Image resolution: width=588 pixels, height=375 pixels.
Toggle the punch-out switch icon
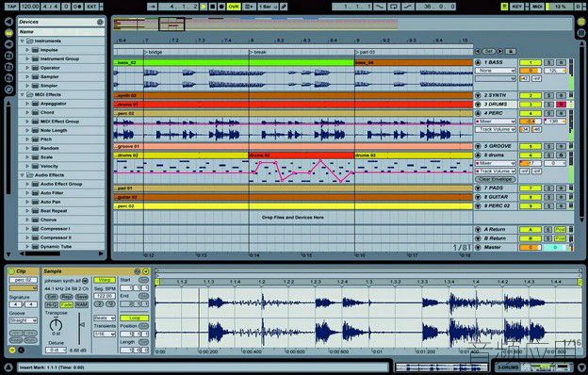pos(408,7)
